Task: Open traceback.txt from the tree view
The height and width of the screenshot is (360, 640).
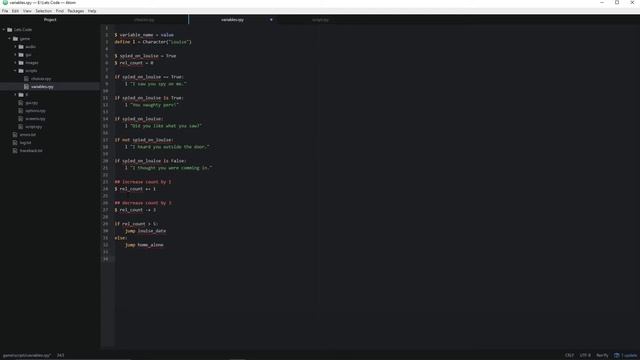Action: 31,151
